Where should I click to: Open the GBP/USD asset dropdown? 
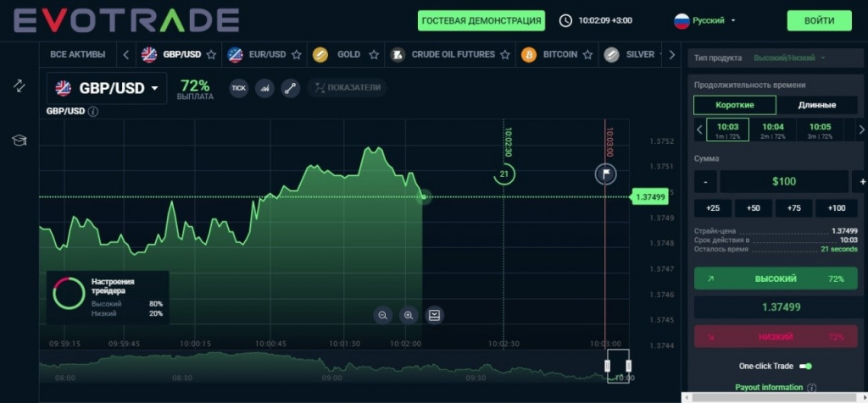pyautogui.click(x=107, y=88)
